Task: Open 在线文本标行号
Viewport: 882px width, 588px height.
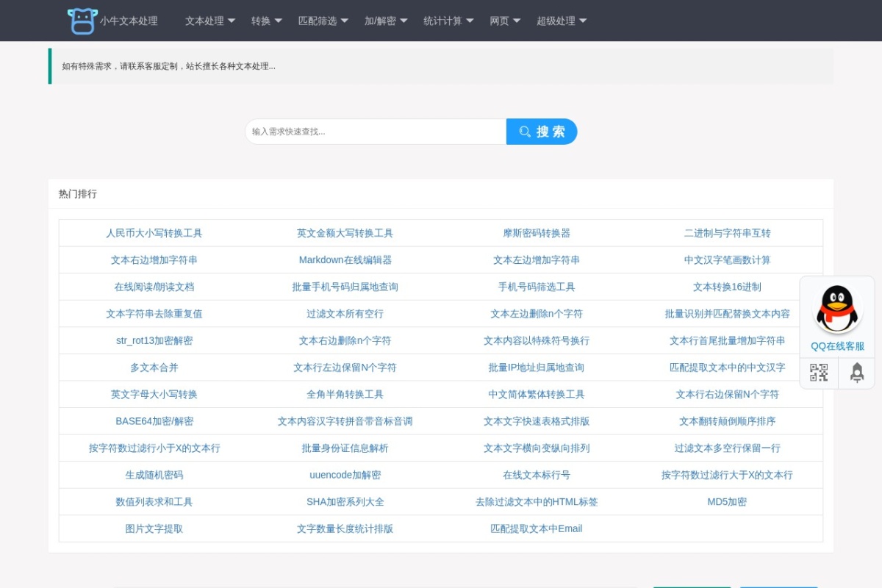Action: click(537, 475)
